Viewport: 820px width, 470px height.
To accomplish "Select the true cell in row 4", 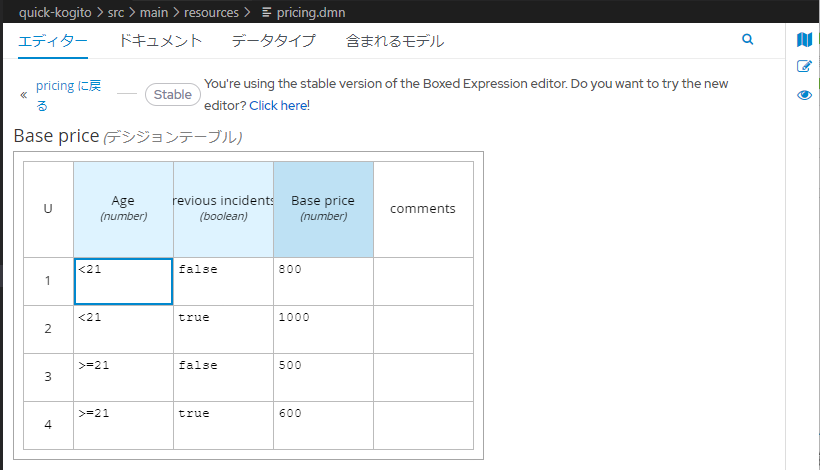I will click(x=223, y=425).
